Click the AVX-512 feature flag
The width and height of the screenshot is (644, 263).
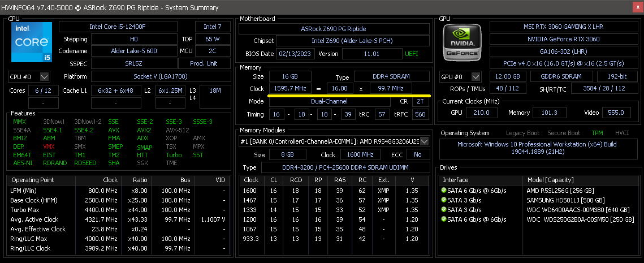[x=177, y=130]
